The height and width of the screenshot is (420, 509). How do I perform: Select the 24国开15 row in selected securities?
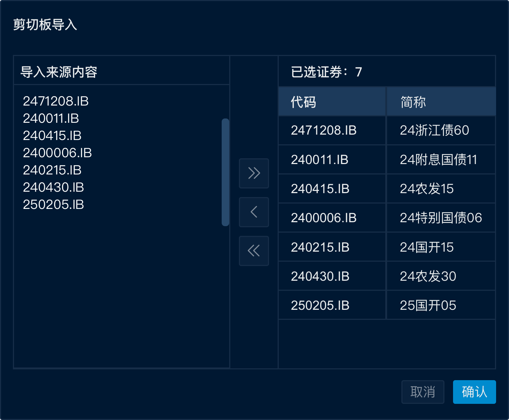click(386, 247)
